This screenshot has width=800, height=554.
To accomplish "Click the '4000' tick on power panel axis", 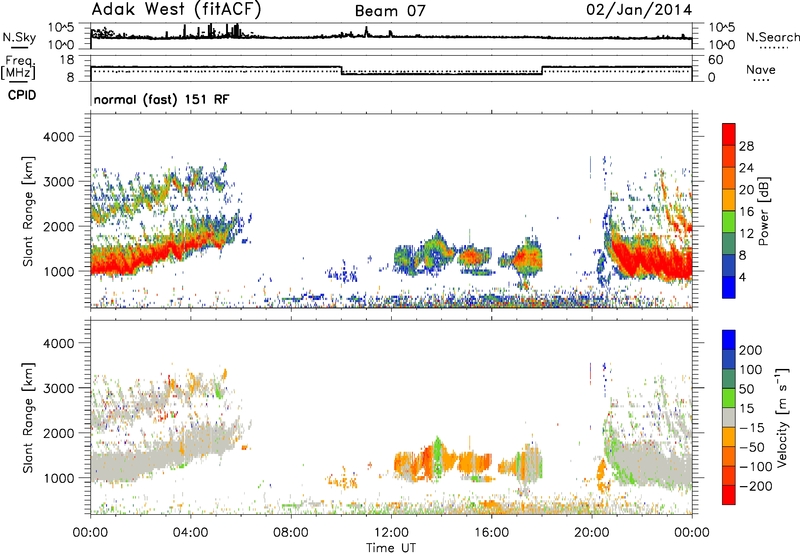I will [x=58, y=137].
